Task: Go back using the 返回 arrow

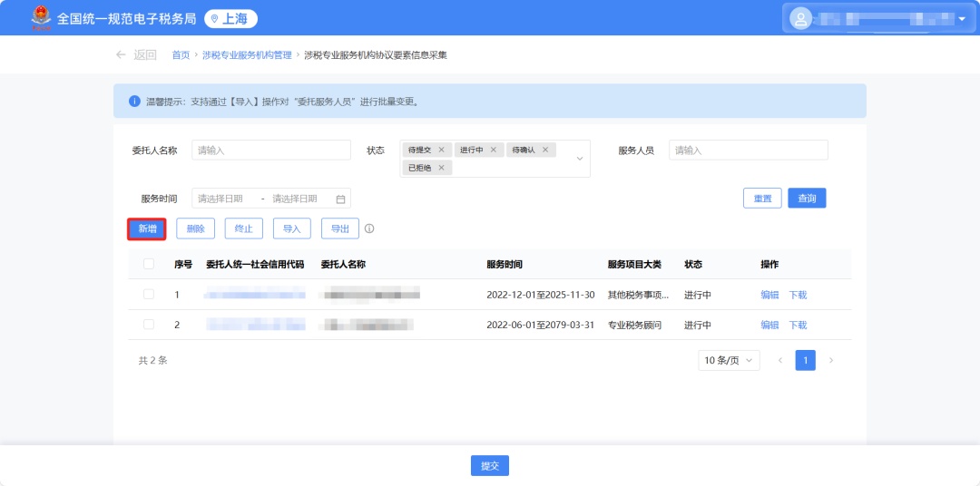Action: point(136,54)
